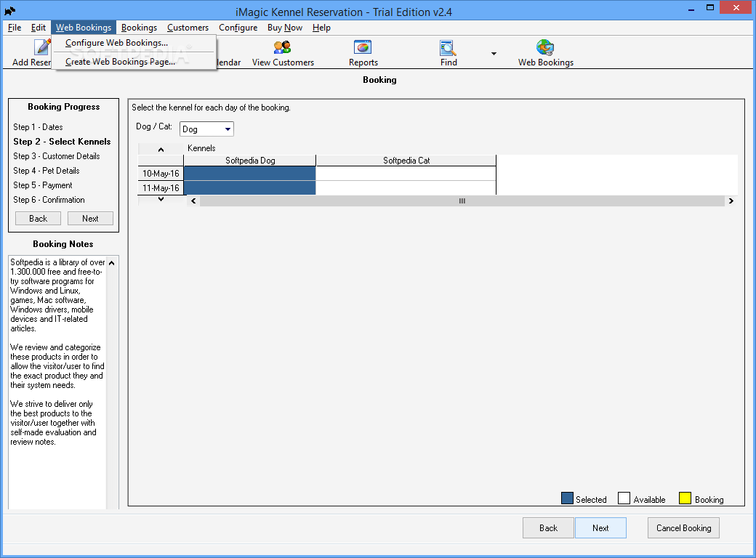The height and width of the screenshot is (558, 756).
Task: Open the File menu
Action: pyautogui.click(x=15, y=28)
